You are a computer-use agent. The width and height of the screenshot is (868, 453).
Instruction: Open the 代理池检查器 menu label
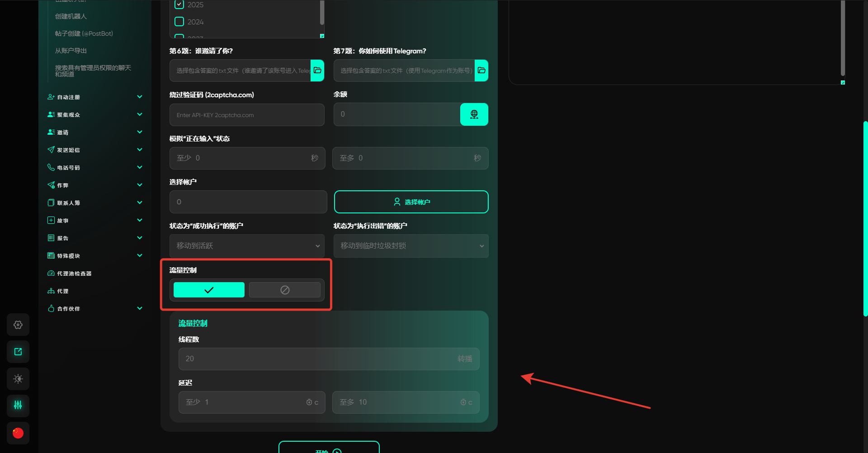74,274
